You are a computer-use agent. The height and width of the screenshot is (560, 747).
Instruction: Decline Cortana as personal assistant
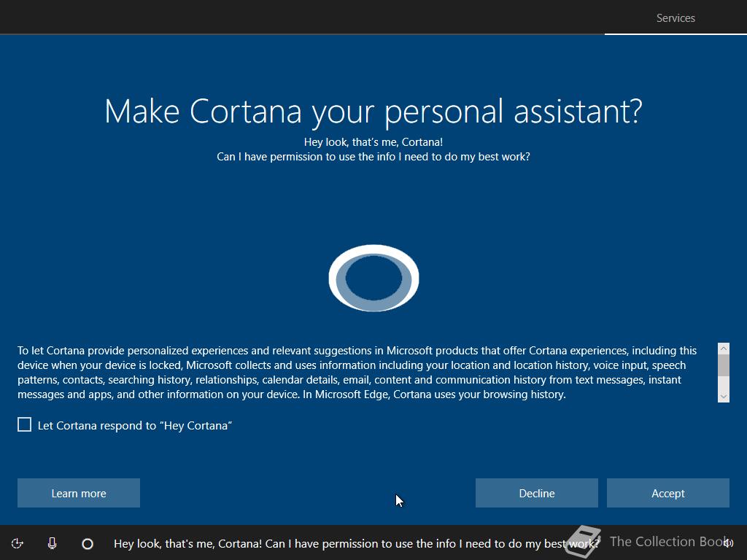(536, 493)
